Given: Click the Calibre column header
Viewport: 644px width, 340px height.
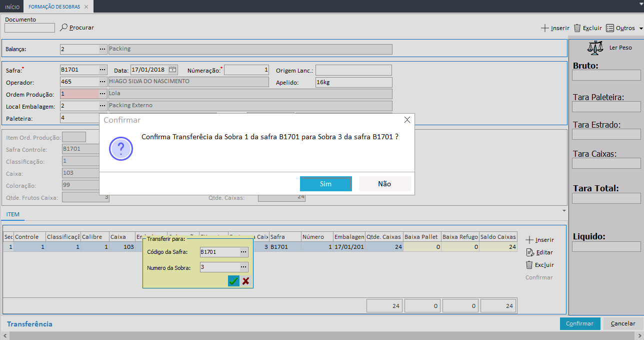Looking at the screenshot, I should pos(94,237).
